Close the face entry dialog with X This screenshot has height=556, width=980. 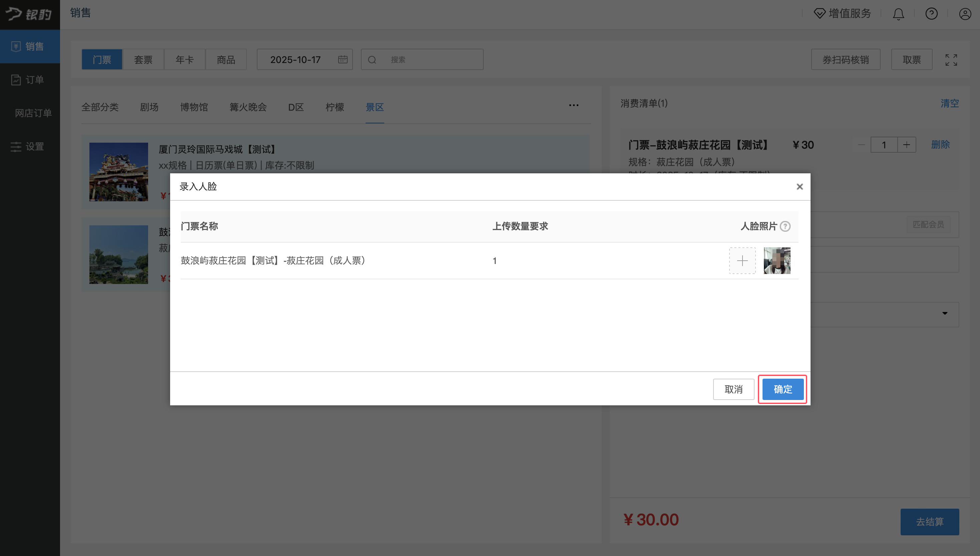tap(799, 187)
